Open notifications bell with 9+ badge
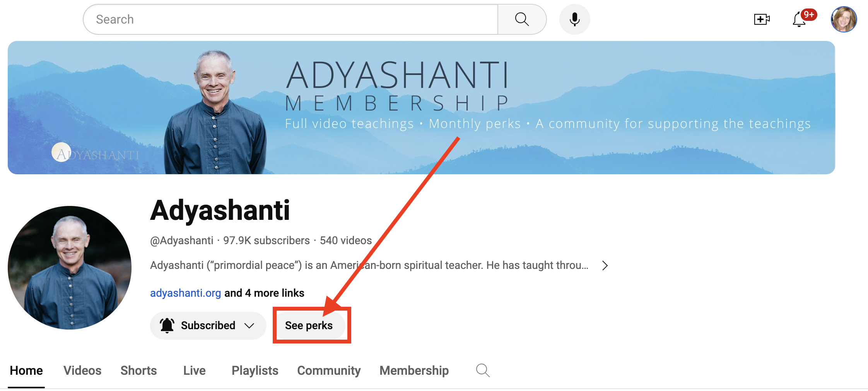The image size is (868, 391). tap(799, 19)
